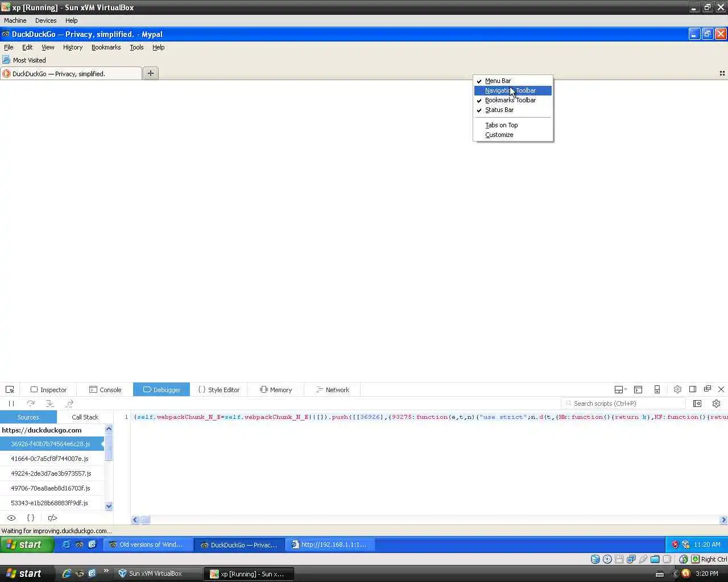This screenshot has width=728, height=582.
Task: Click sources list scrollbar down arrow
Action: click(x=109, y=506)
